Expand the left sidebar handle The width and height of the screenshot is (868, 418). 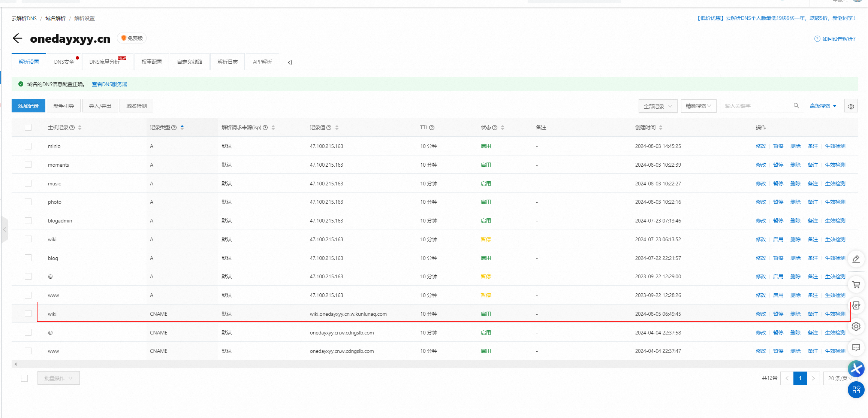coord(4,230)
